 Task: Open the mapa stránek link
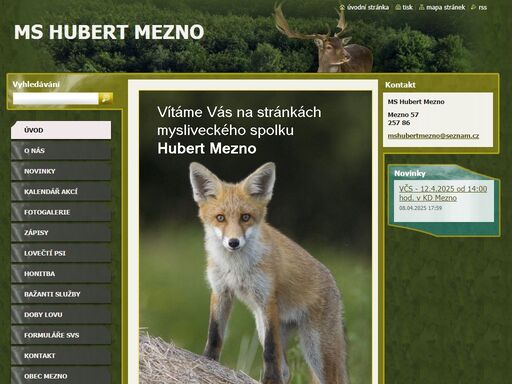click(445, 7)
